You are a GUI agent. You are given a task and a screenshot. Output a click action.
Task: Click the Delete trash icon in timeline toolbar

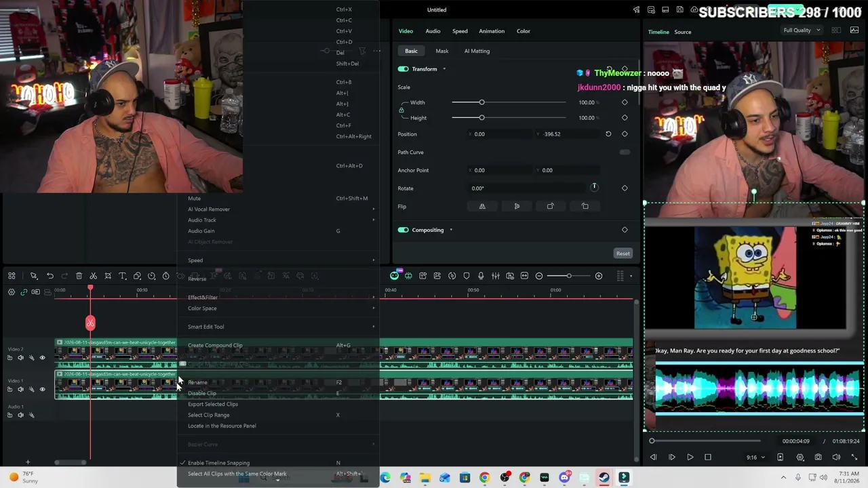pyautogui.click(x=79, y=276)
